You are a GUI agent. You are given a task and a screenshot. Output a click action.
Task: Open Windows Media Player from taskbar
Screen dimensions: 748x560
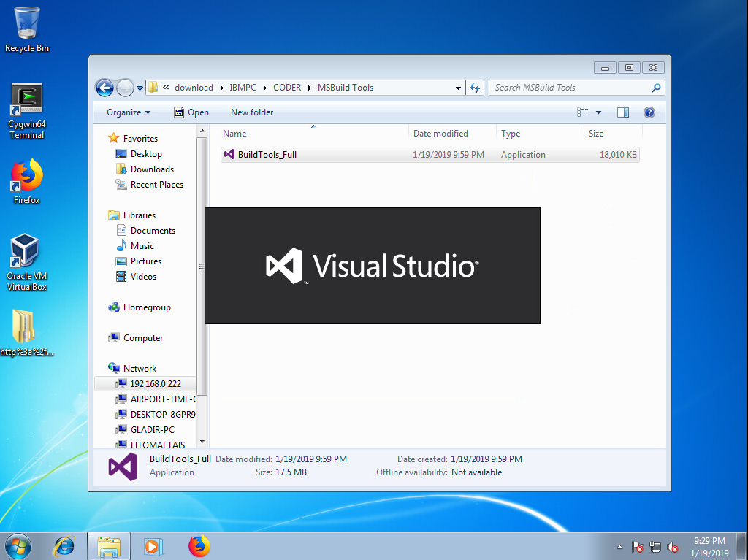[x=153, y=545]
